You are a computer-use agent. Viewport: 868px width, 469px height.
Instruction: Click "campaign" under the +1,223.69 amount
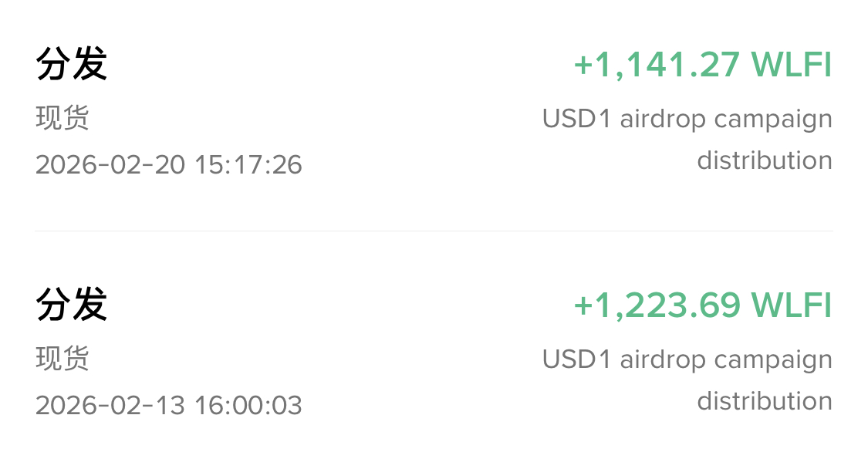tap(773, 360)
